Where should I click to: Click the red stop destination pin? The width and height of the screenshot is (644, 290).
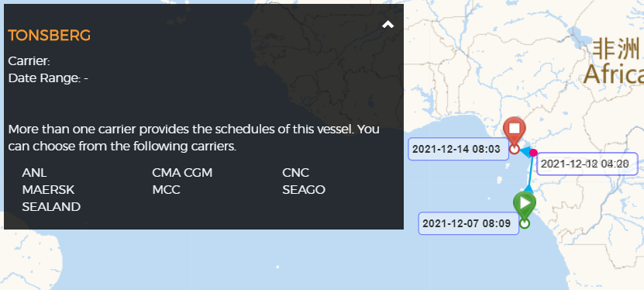[x=515, y=129]
